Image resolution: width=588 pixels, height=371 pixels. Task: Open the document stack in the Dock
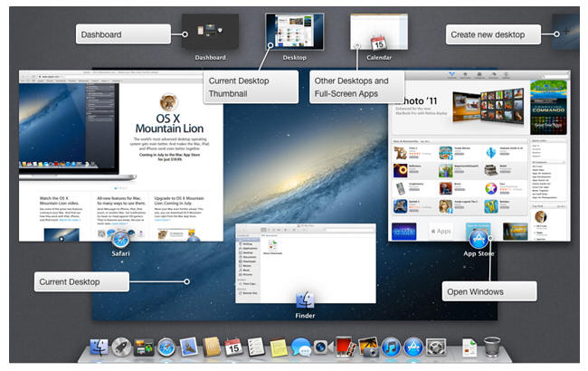click(x=469, y=347)
